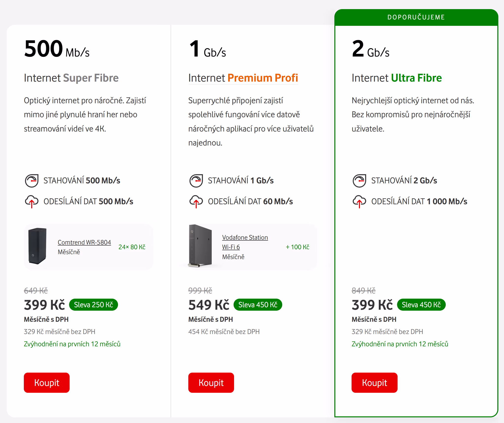Viewport: 504px width, 423px height.
Task: Buy the Internet Premium Profi plan
Action: [211, 383]
